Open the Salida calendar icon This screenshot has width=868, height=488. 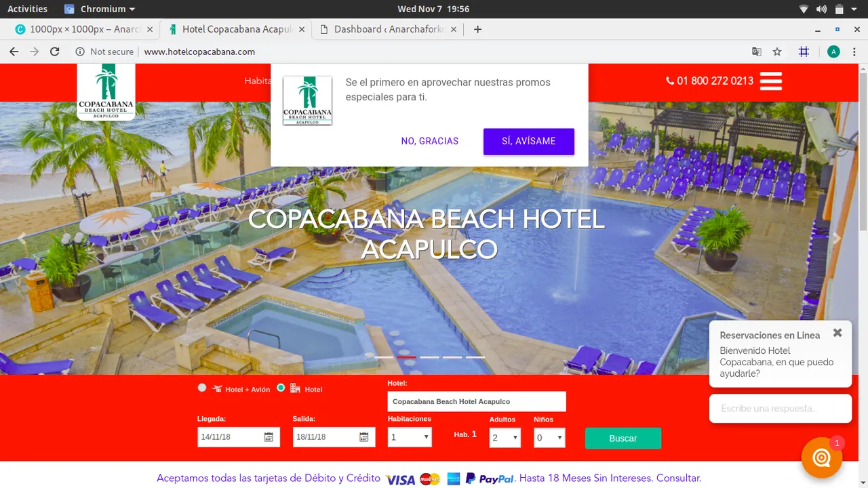pyautogui.click(x=363, y=437)
